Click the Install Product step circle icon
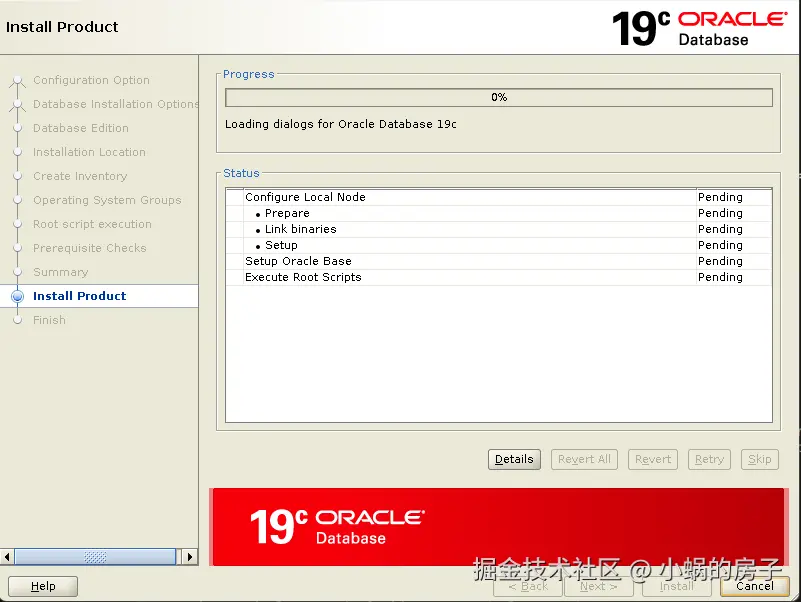The width and height of the screenshot is (801, 602). coord(17,296)
